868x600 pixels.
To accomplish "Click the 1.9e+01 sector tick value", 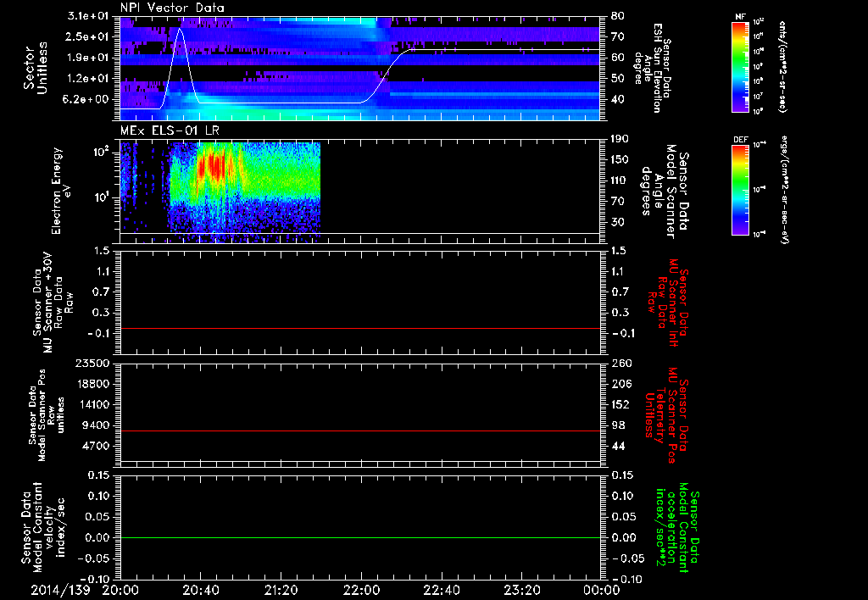I will pos(88,58).
